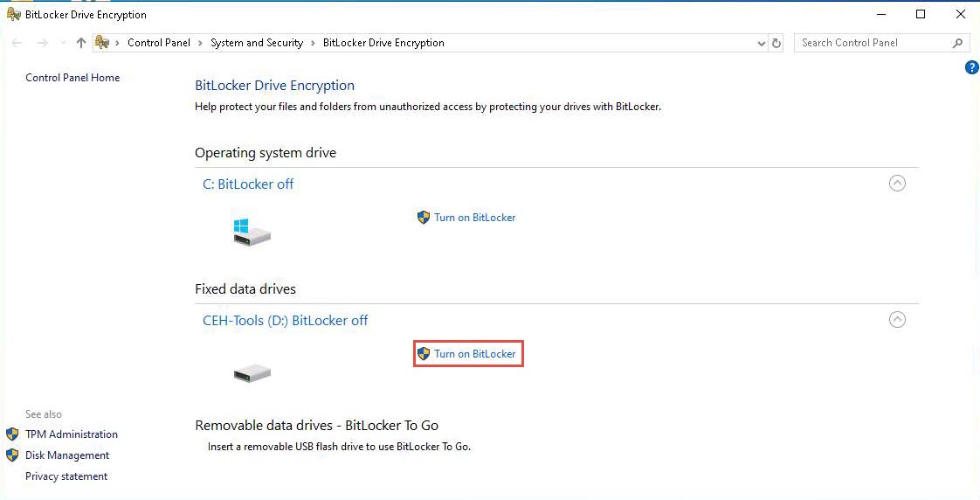The width and height of the screenshot is (980, 500).
Task: Open Control Panel Home link
Action: tap(72, 78)
